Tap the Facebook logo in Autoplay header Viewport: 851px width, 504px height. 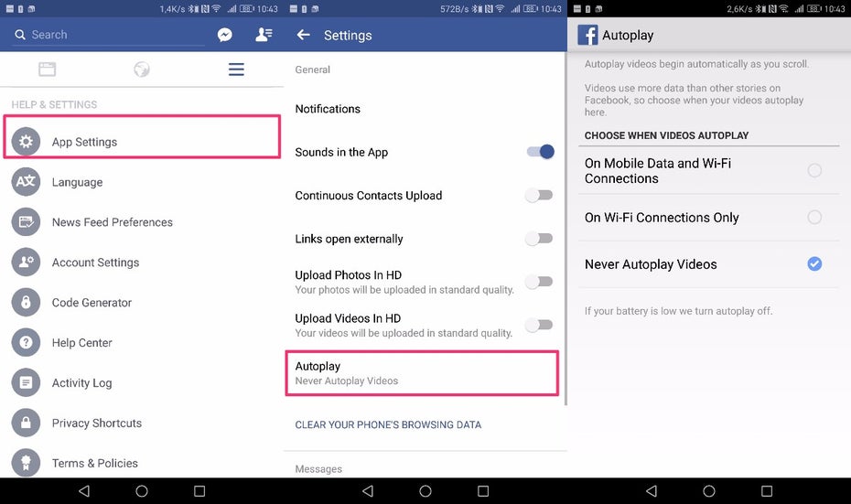tap(587, 35)
